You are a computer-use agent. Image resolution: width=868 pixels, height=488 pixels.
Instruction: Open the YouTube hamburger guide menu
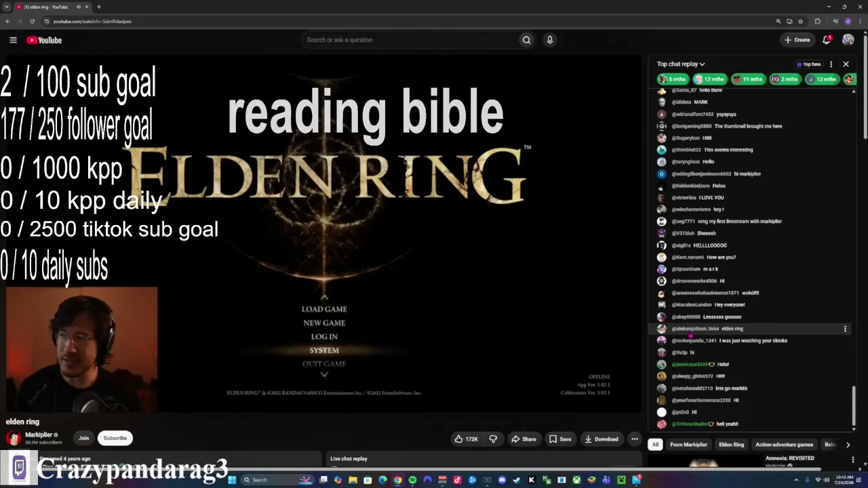pyautogui.click(x=13, y=40)
